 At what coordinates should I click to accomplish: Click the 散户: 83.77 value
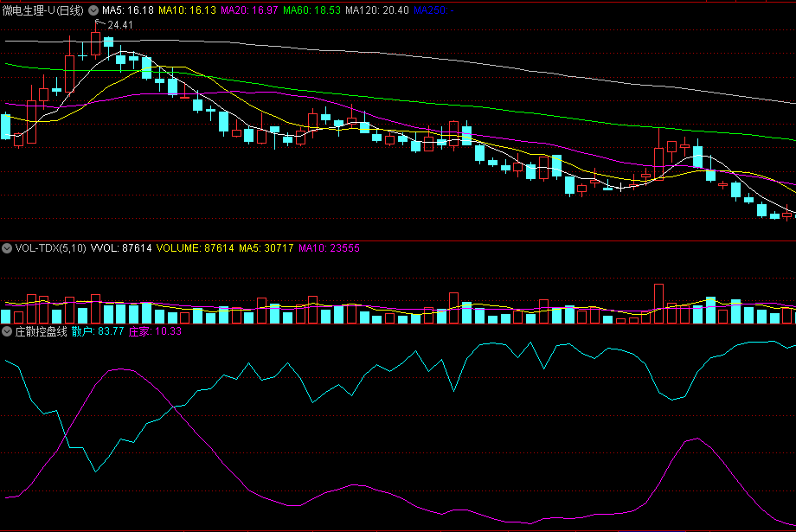98,331
